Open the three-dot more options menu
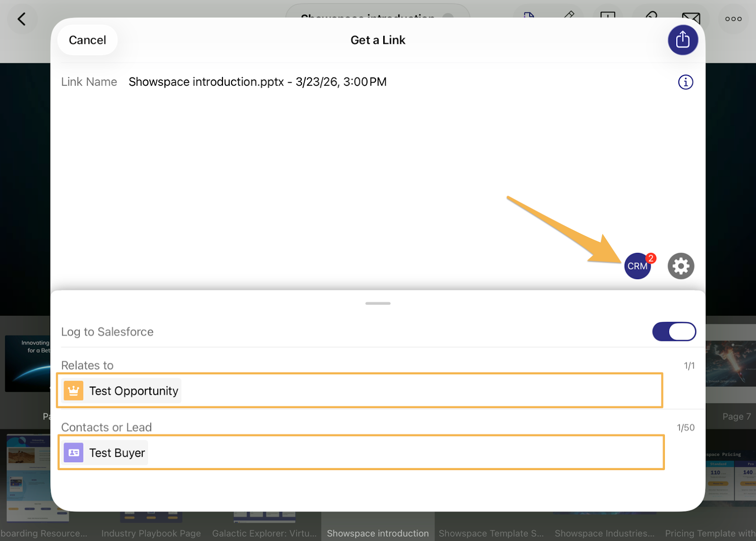The height and width of the screenshot is (541, 756). coord(733,19)
